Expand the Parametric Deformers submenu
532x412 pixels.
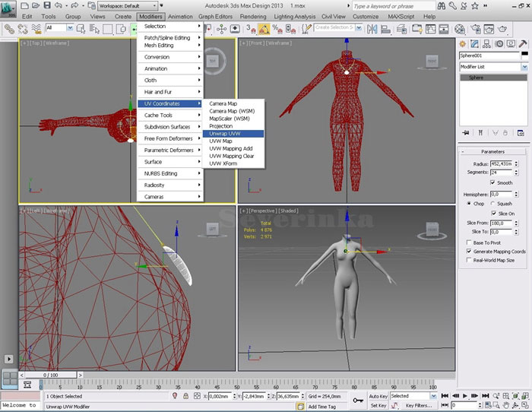[x=170, y=150]
